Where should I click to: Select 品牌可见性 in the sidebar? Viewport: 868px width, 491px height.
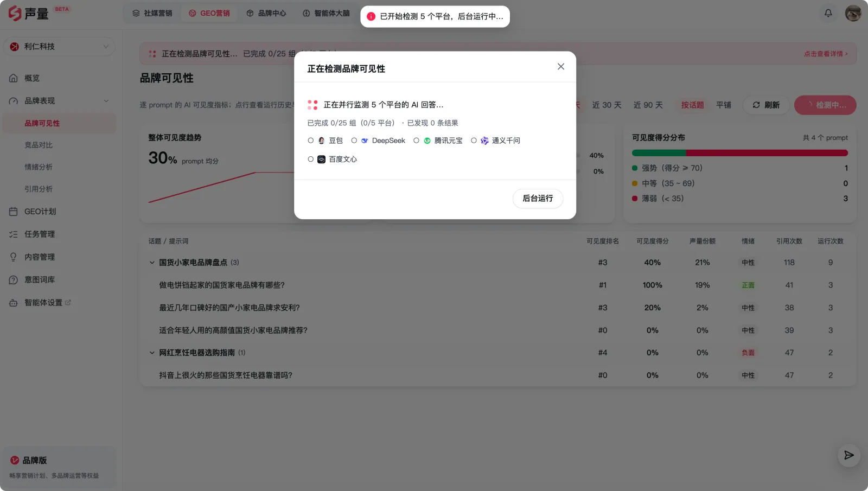click(x=59, y=123)
